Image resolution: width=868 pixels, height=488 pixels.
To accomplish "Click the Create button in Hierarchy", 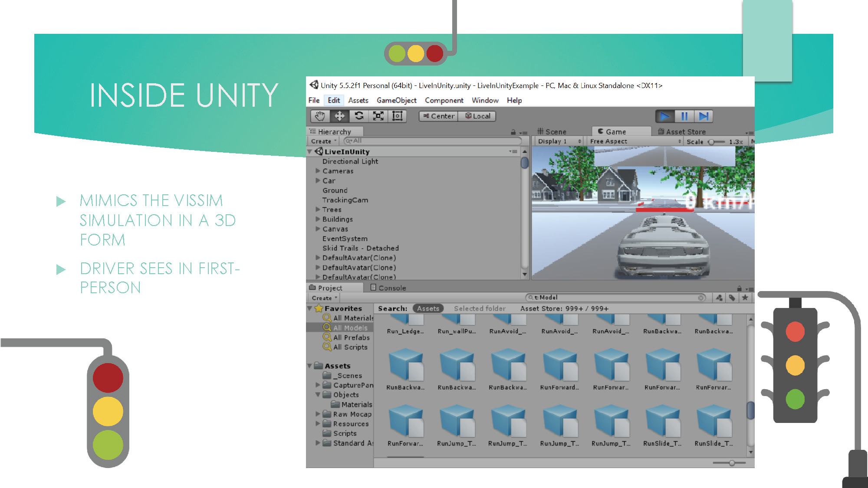I will [322, 141].
